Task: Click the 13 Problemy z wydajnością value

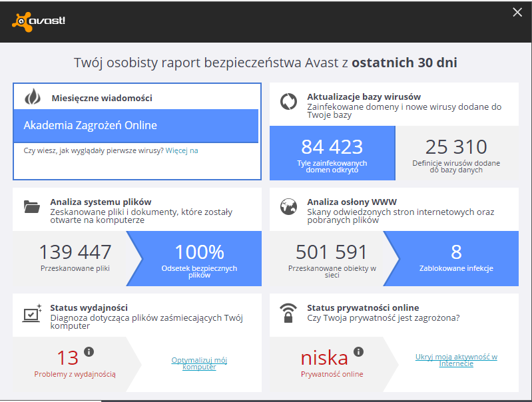Action: point(68,358)
